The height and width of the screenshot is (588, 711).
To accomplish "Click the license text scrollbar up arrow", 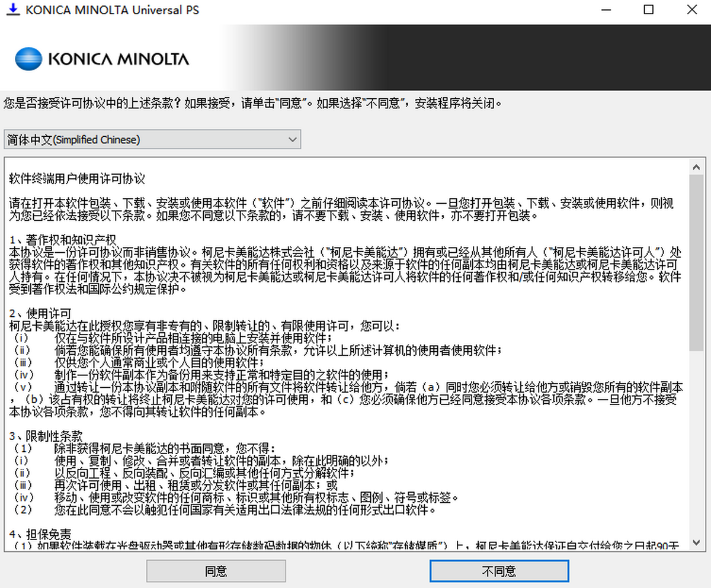I will [696, 166].
